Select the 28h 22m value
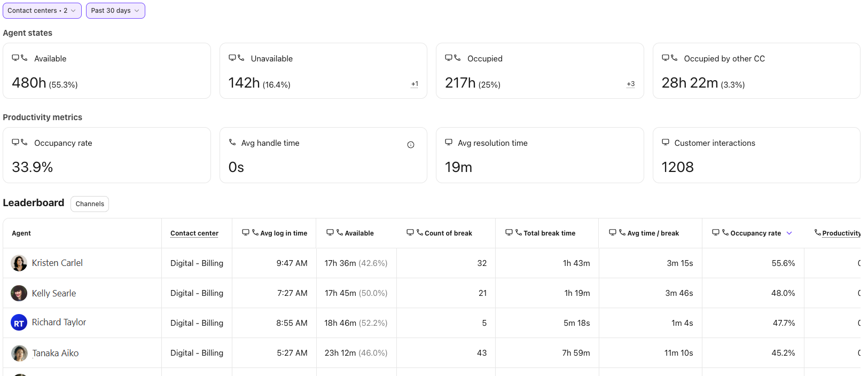 click(x=690, y=83)
